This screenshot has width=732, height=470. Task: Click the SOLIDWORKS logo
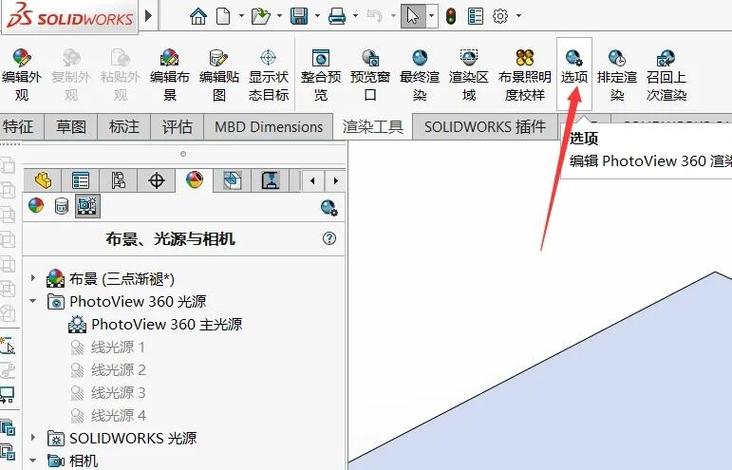click(70, 17)
